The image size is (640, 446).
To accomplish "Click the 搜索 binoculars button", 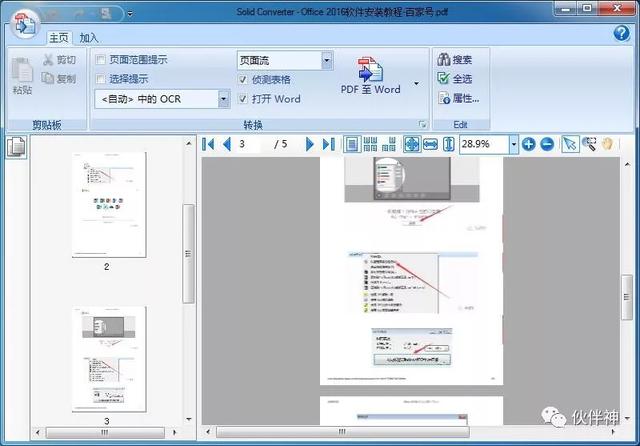I will tap(455, 60).
